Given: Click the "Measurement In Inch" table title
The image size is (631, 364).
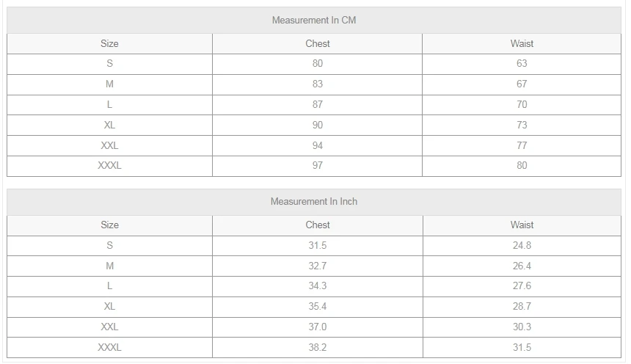Looking at the screenshot, I should coord(314,201).
